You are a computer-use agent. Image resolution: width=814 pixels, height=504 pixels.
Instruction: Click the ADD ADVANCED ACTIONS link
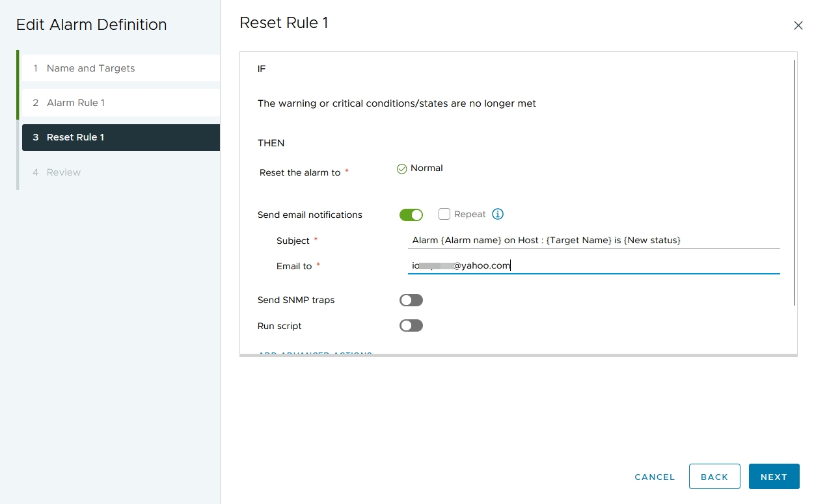pyautogui.click(x=315, y=353)
